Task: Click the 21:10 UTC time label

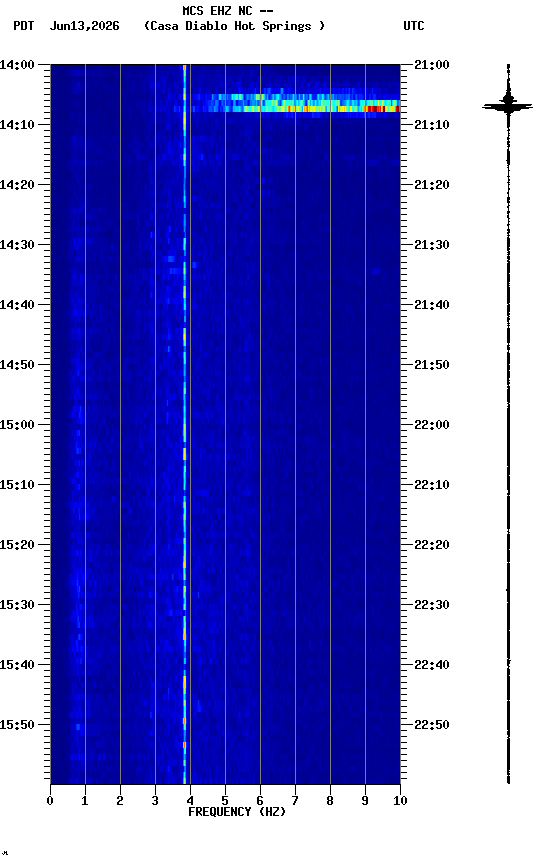Action: point(432,125)
